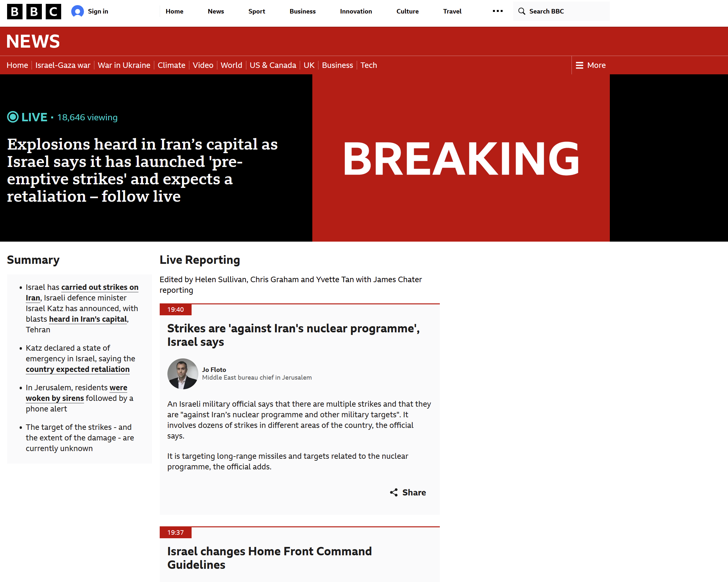Click the 'Edited by Helen Sullivan' byline

(291, 285)
